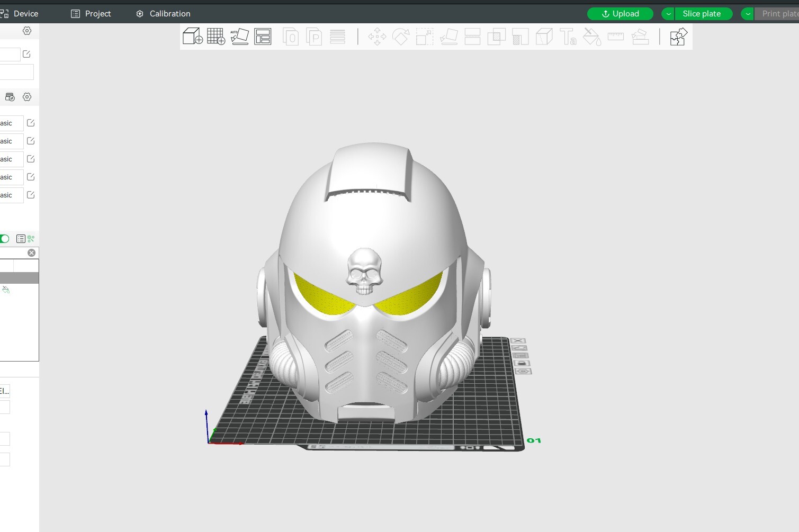
Task: Expand the Slice plate dropdown arrow
Action: [668, 14]
